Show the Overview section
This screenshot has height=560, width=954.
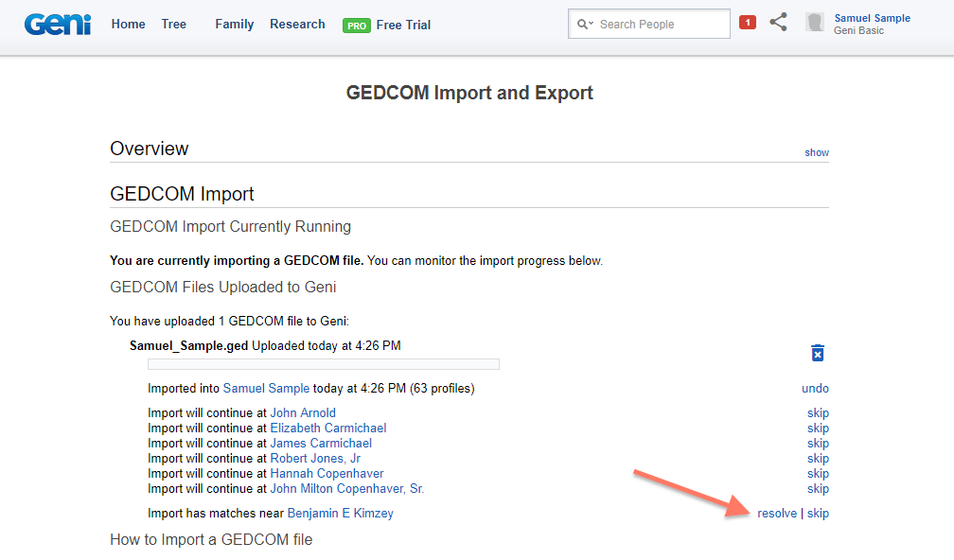pos(817,152)
